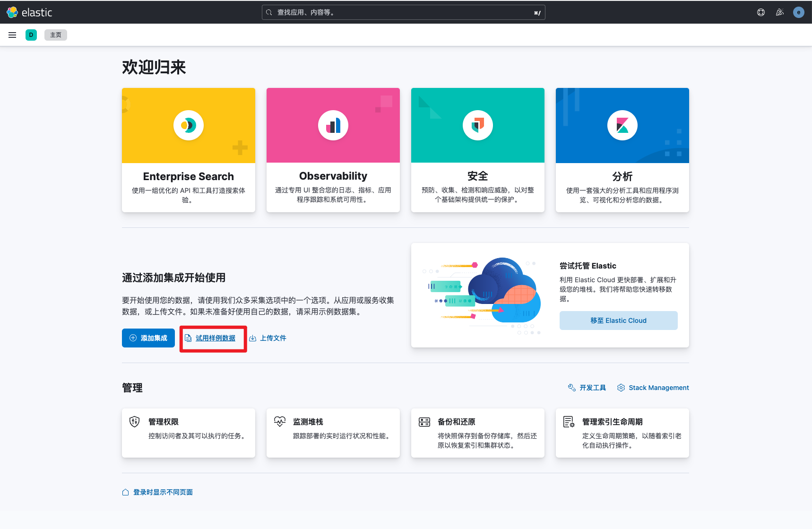This screenshot has width=812, height=529.
Task: Click the Elastic logo in header
Action: click(x=29, y=12)
